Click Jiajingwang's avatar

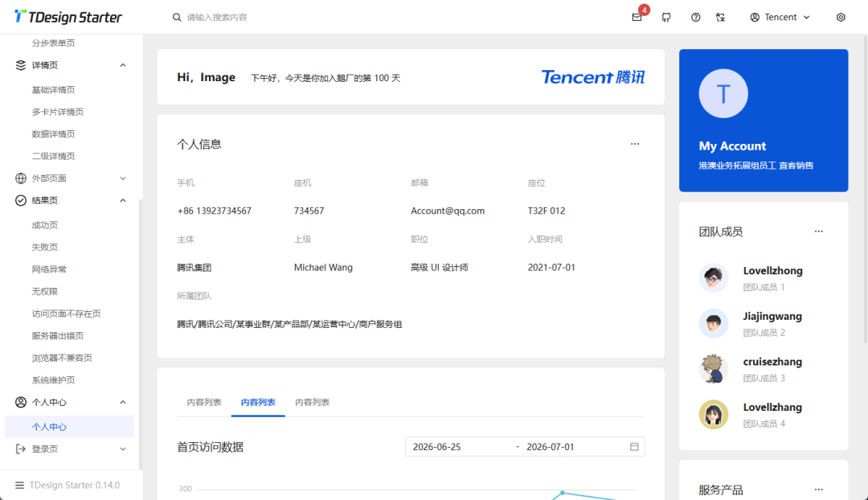[x=713, y=323]
